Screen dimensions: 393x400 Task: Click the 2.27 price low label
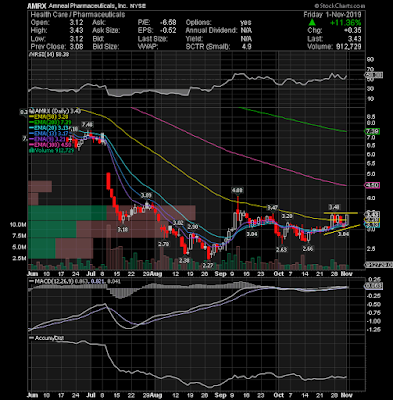tap(208, 265)
